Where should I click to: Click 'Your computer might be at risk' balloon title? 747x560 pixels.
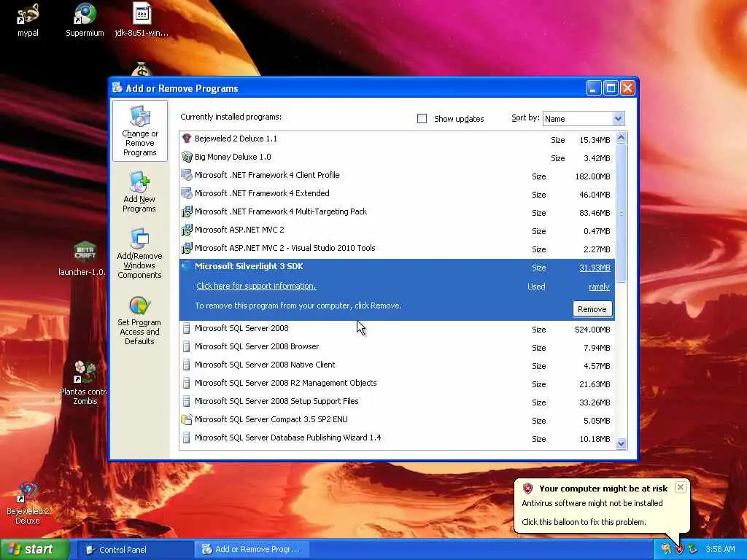[603, 489]
